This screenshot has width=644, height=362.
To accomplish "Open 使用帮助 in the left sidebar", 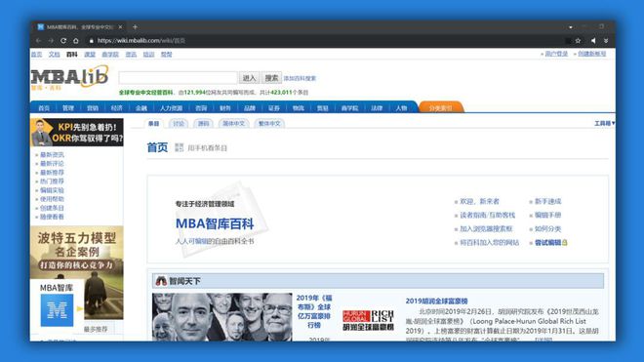I will click(52, 199).
